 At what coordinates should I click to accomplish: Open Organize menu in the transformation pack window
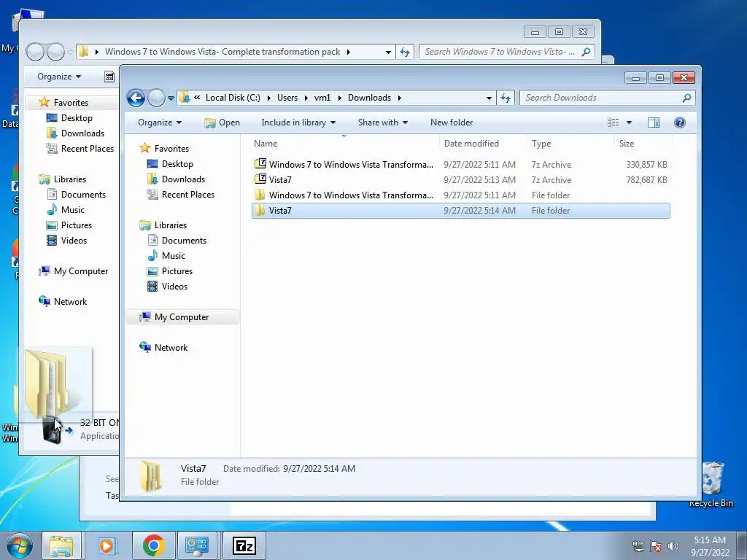59,77
